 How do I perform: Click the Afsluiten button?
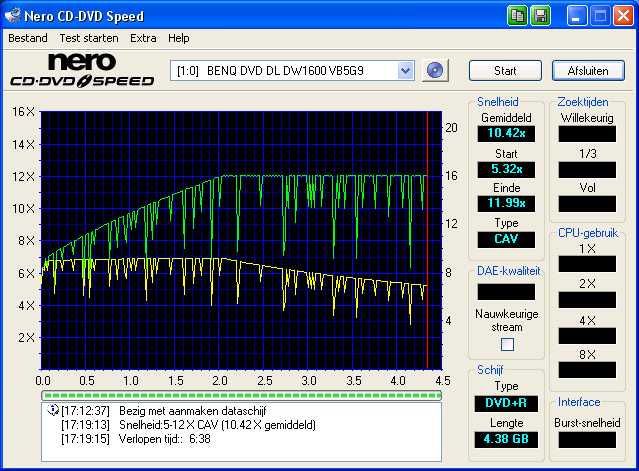(588, 71)
